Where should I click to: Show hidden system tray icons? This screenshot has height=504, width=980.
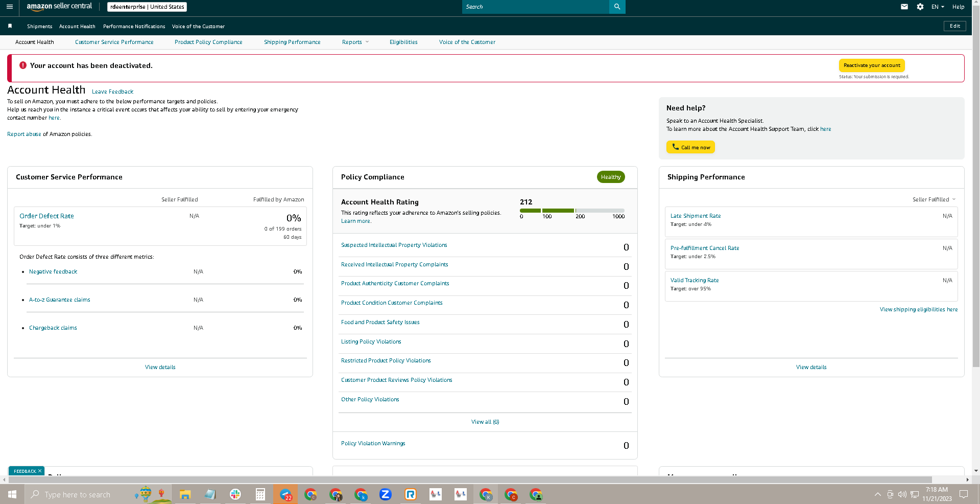tap(877, 494)
